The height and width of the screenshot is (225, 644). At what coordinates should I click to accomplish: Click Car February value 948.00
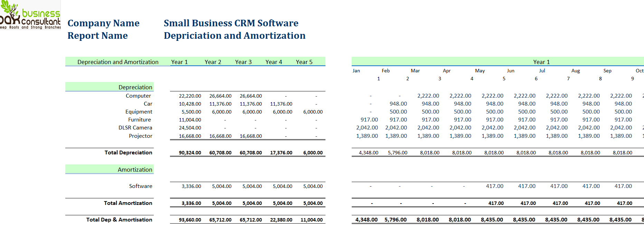398,104
